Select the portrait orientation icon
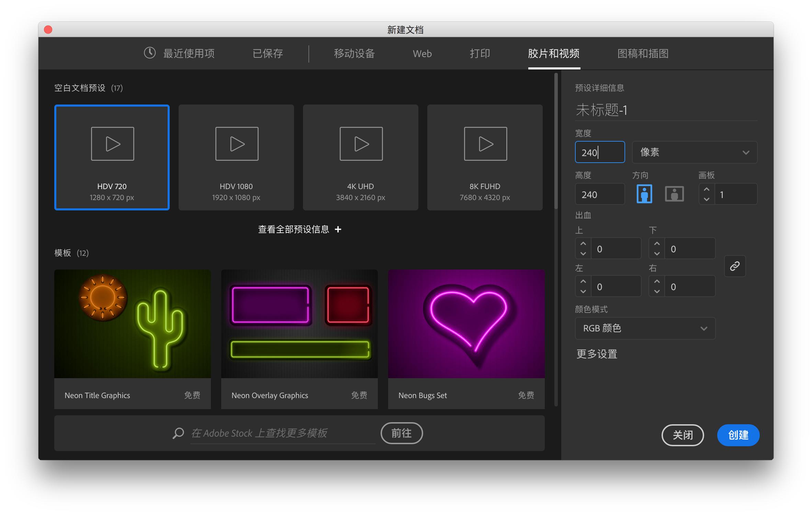The image size is (812, 515). coord(644,194)
